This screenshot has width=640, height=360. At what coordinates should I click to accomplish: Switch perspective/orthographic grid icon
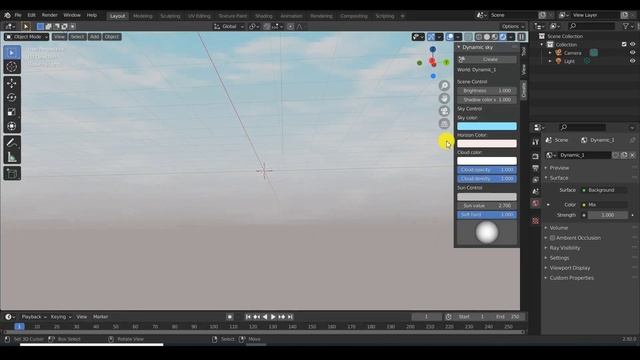444,124
